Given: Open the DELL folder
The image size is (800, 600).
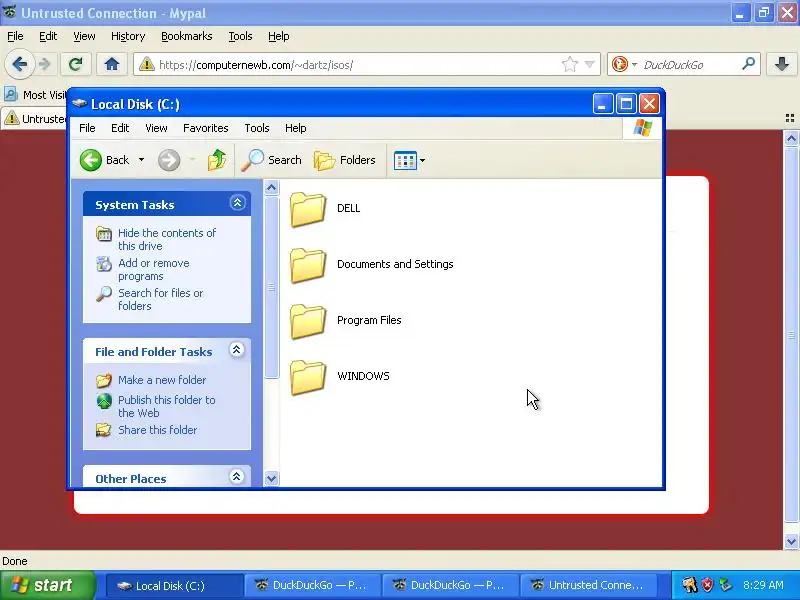Looking at the screenshot, I should click(325, 208).
